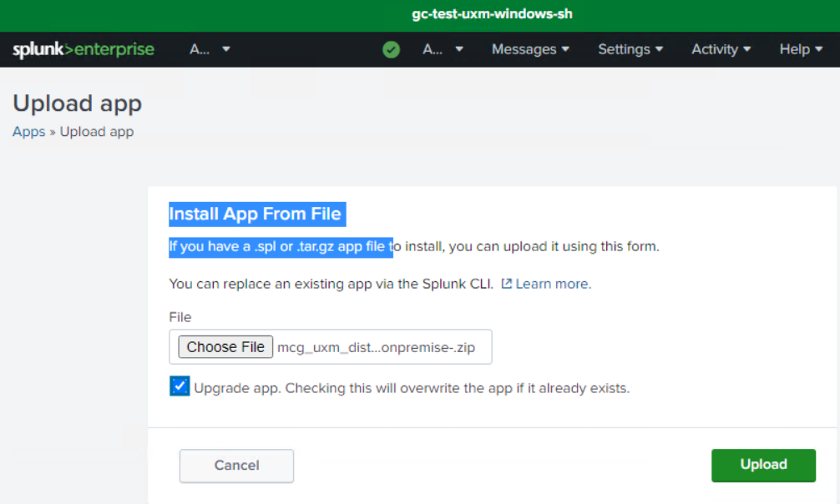
Task: Click the selected zip file name
Action: 376,348
